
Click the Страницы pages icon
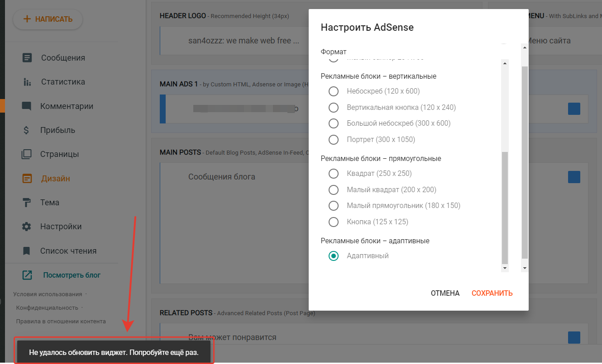pyautogui.click(x=27, y=154)
